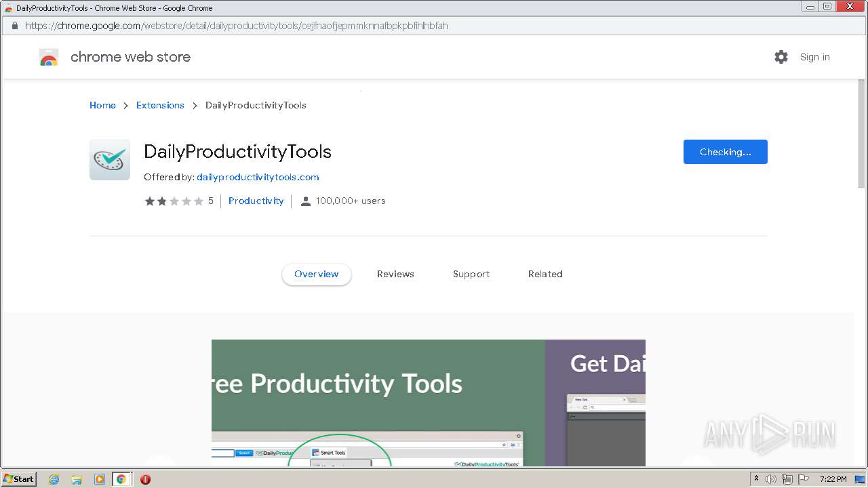Click the volume speaker tray icon
Viewport: 868px width, 488px height.
pyautogui.click(x=771, y=479)
